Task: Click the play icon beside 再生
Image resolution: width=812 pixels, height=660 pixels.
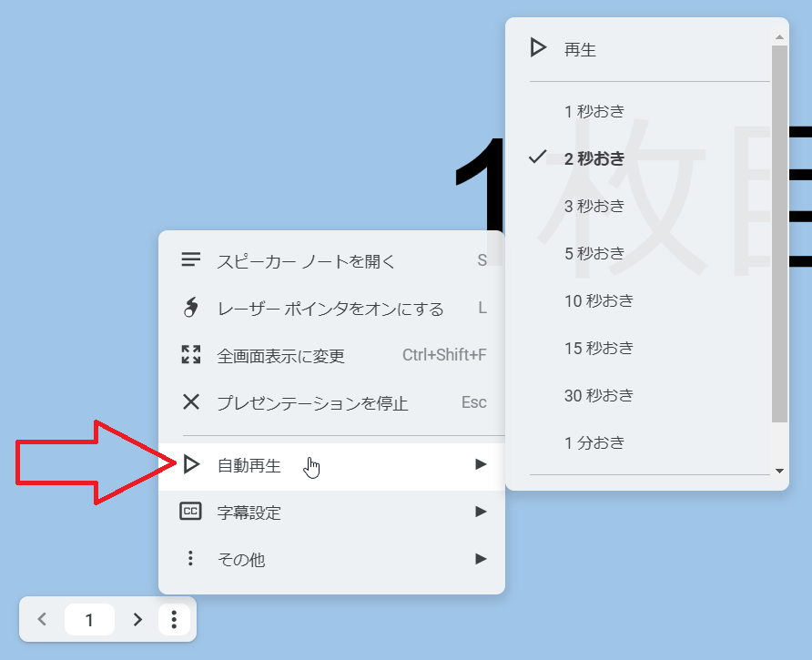Action: tap(538, 47)
